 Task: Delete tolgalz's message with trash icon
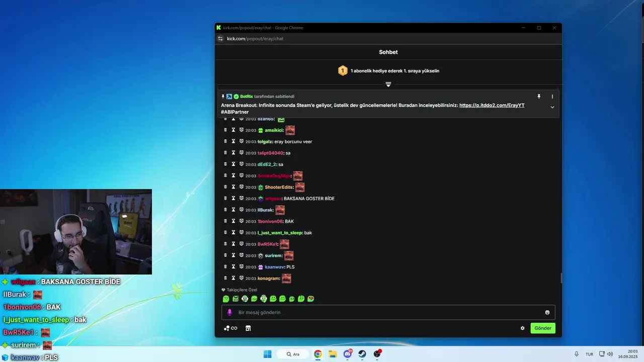pyautogui.click(x=225, y=141)
